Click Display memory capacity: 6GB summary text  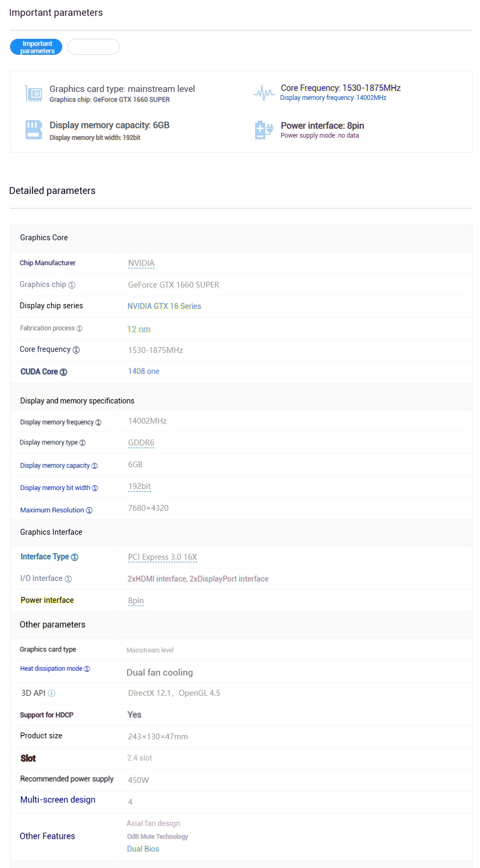coord(110,125)
